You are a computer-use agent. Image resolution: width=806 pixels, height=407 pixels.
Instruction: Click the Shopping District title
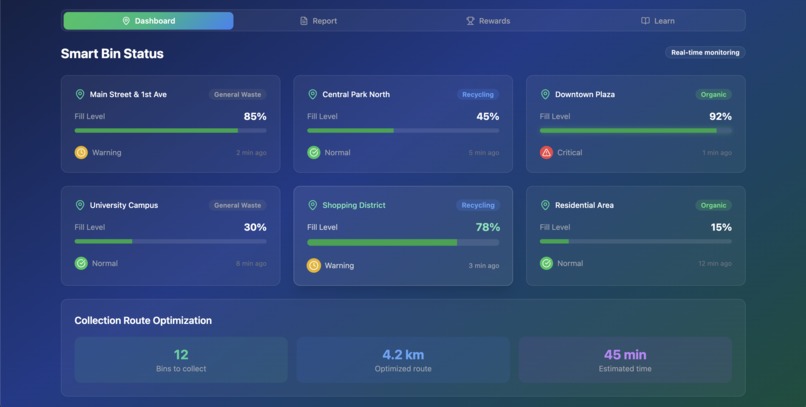[354, 205]
